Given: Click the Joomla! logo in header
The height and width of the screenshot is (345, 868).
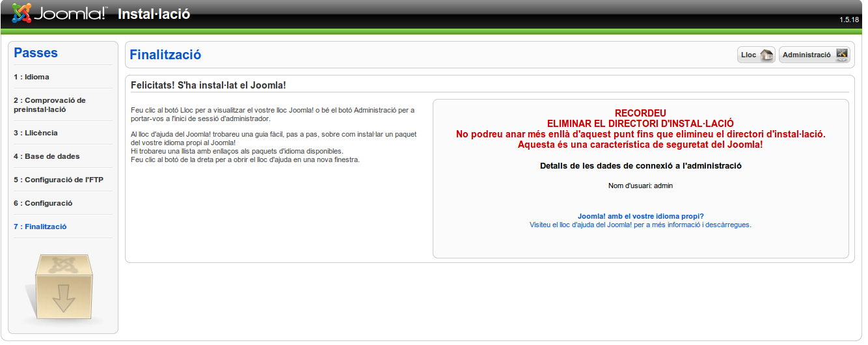Looking at the screenshot, I should [x=60, y=13].
